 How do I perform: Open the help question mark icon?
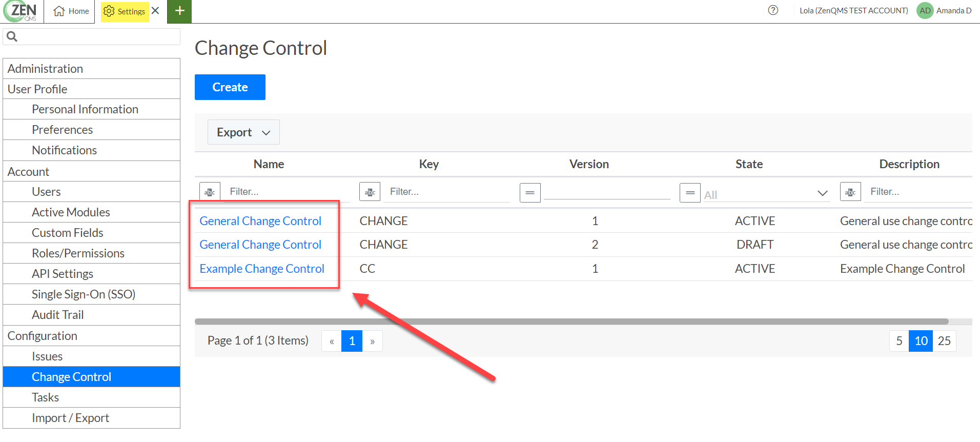[x=773, y=10]
